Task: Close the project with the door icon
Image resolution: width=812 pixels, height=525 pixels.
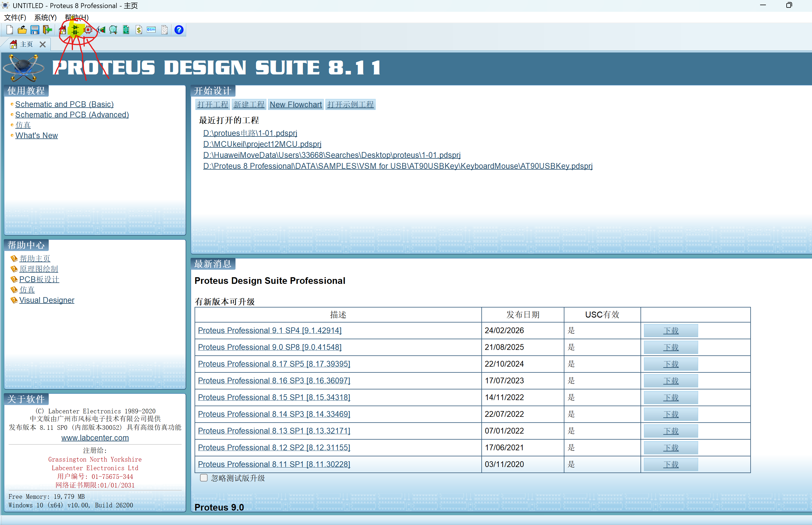Action: [47, 30]
